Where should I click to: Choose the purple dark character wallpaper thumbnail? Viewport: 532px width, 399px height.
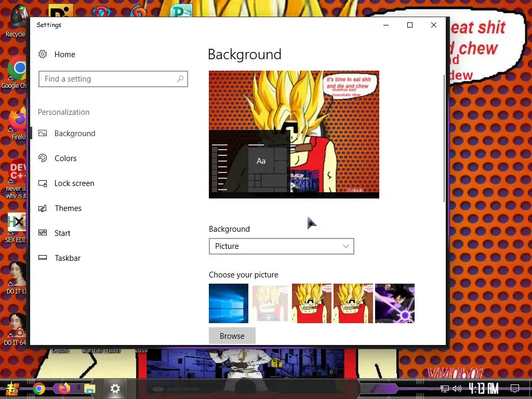point(395,303)
